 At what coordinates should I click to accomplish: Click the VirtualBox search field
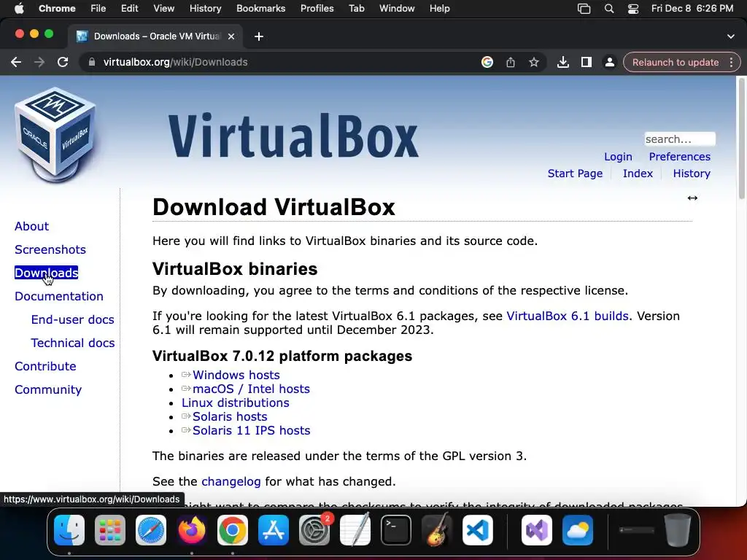click(679, 139)
